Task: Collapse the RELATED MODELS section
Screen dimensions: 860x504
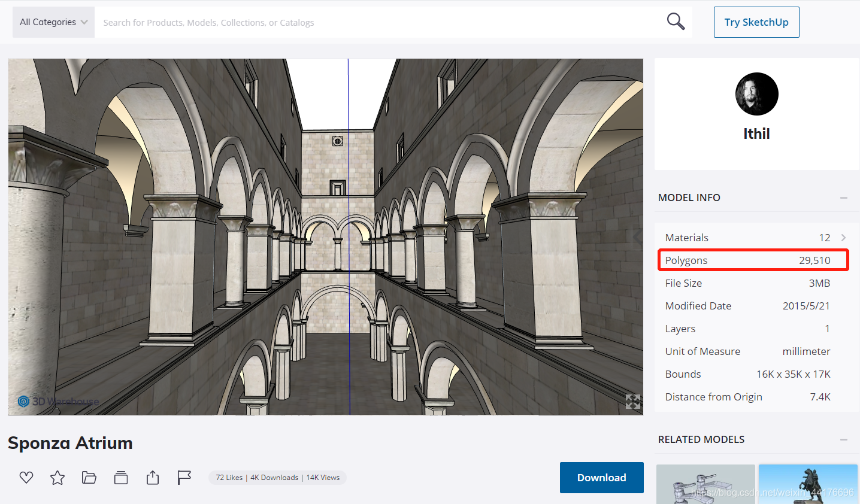Action: tap(844, 439)
